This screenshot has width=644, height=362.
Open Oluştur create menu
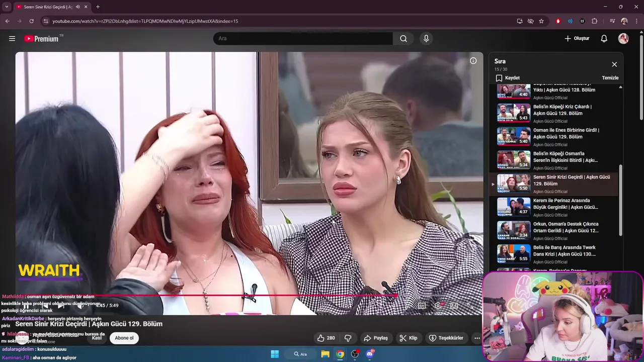click(x=577, y=39)
